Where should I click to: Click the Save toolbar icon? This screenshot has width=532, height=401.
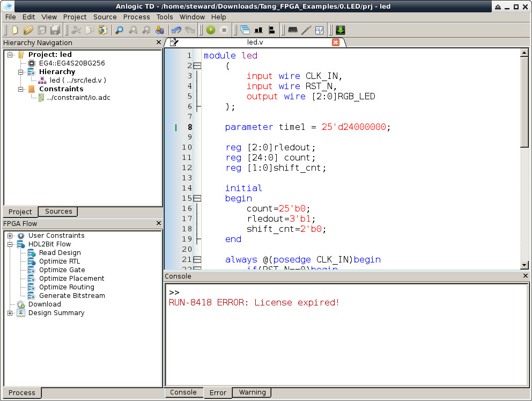pyautogui.click(x=42, y=30)
